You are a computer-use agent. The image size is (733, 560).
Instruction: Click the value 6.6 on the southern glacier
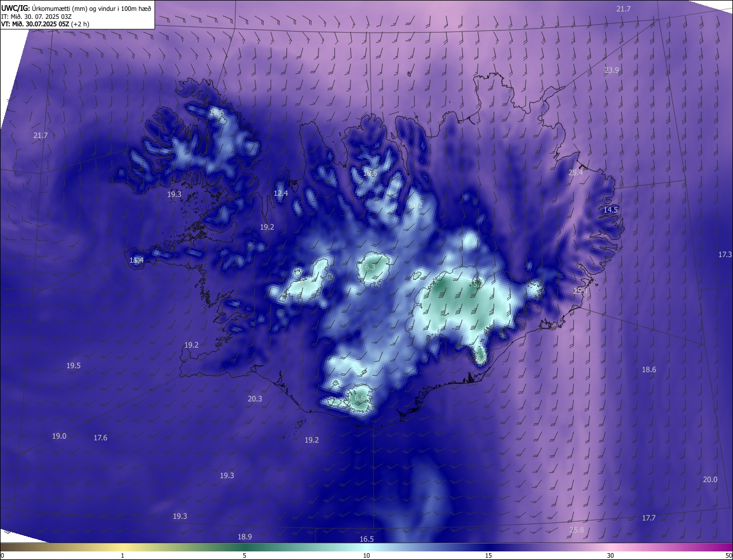pos(360,397)
